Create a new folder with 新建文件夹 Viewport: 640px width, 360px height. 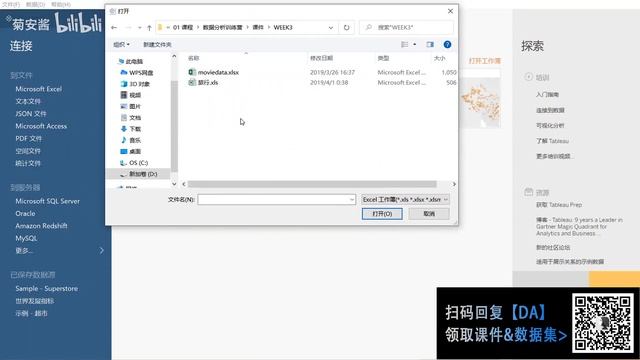[x=157, y=44]
